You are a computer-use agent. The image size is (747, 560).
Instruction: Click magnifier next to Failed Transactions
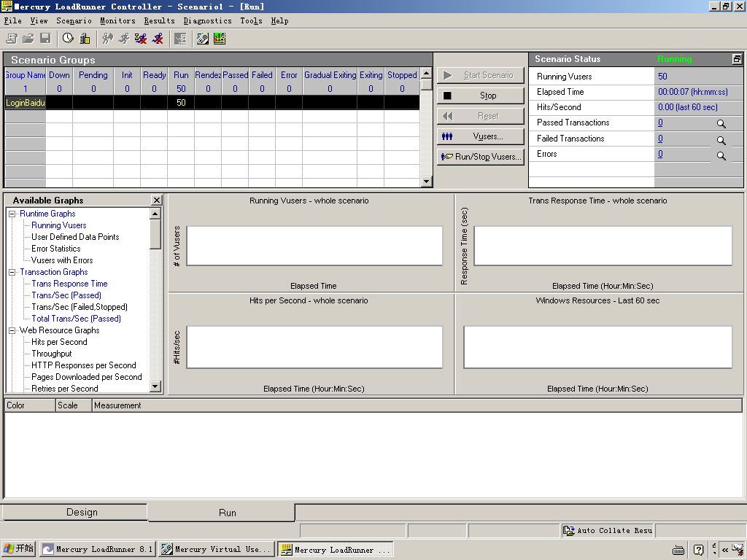pyautogui.click(x=721, y=140)
